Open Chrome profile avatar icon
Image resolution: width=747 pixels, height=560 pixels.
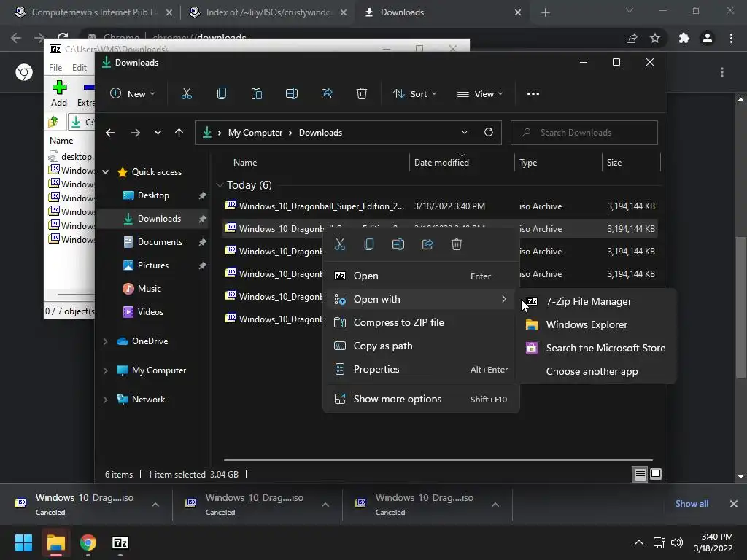pos(708,38)
